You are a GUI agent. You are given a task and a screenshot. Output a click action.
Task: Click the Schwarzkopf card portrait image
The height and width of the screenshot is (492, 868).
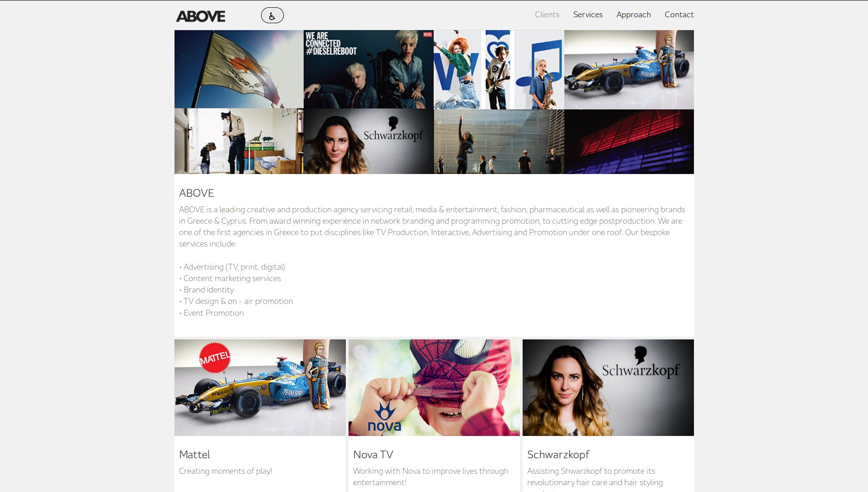tap(608, 388)
